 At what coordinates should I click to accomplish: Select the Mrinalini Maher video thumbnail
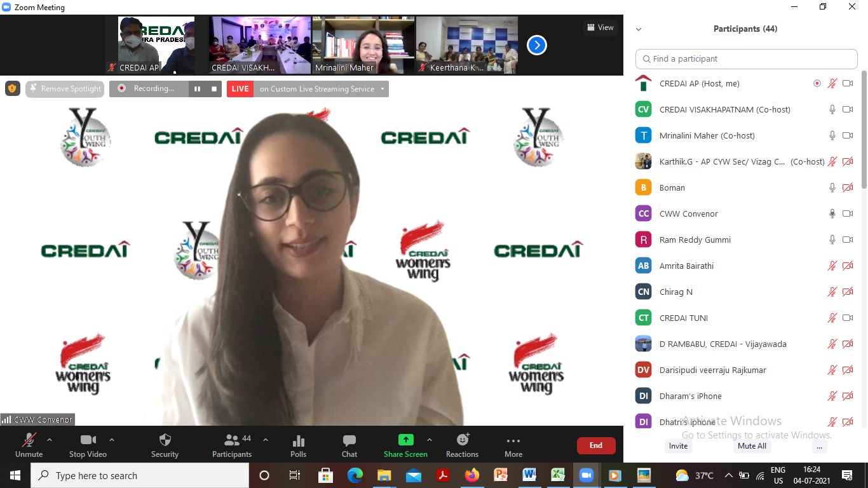(x=363, y=45)
